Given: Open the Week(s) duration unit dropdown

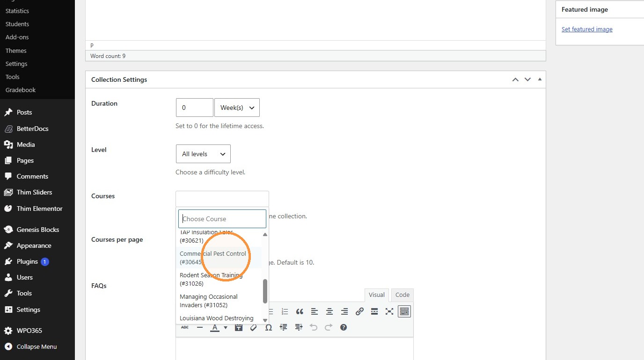Looking at the screenshot, I should (x=237, y=108).
